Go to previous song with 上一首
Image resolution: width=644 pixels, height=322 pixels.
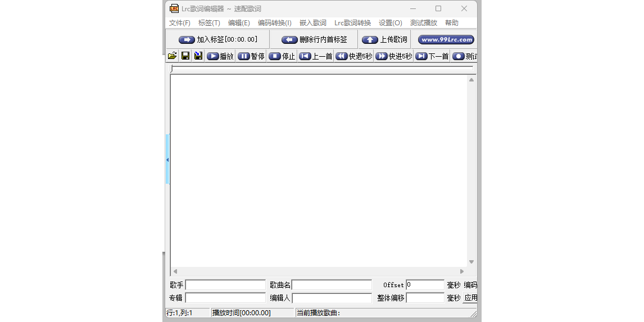(x=316, y=56)
